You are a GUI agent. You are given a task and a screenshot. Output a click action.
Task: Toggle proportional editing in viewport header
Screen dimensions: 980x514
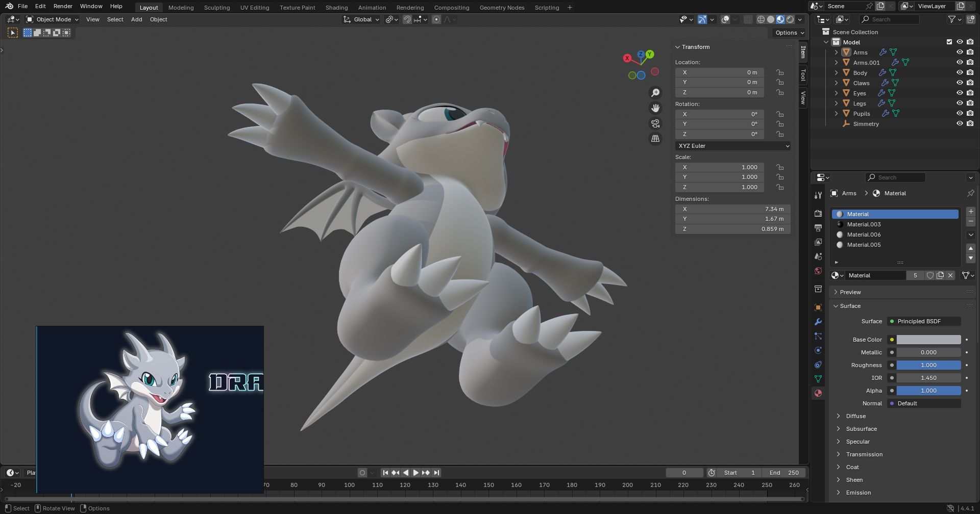pos(436,19)
